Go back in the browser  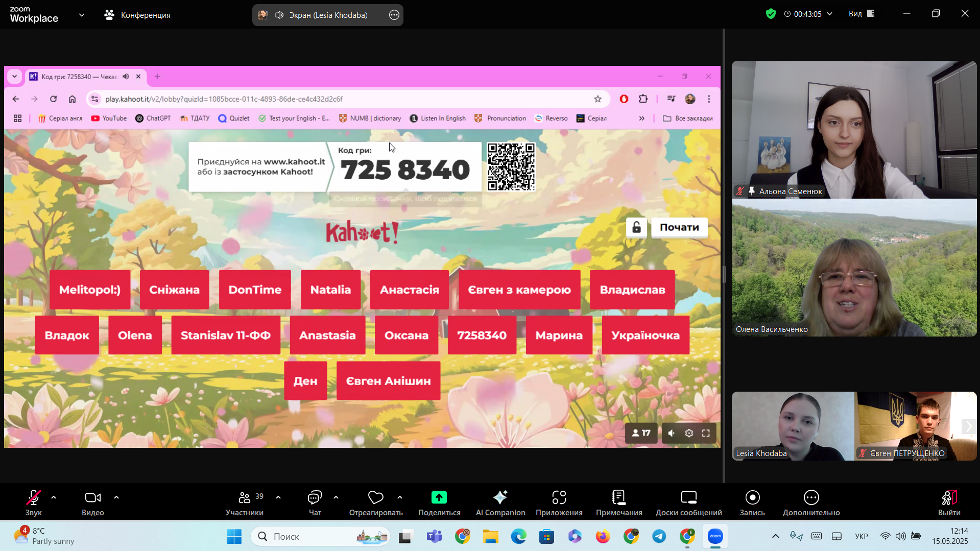16,99
